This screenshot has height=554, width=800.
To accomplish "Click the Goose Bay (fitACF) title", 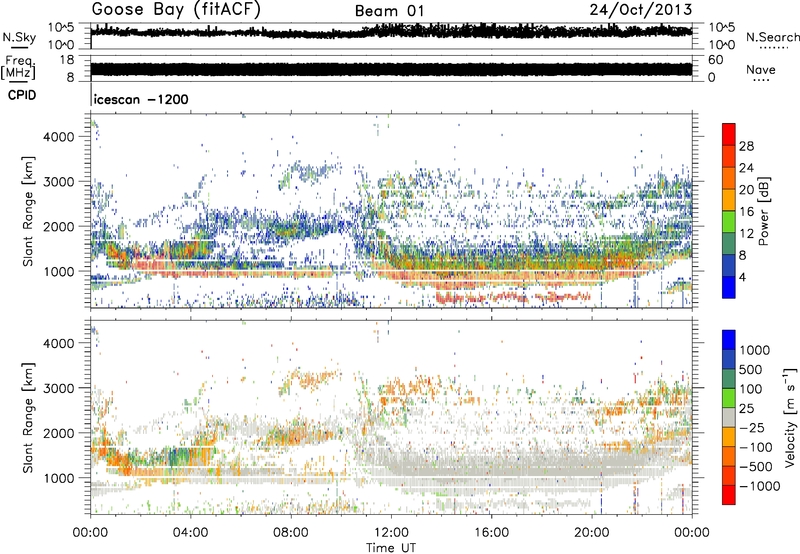I will [176, 10].
